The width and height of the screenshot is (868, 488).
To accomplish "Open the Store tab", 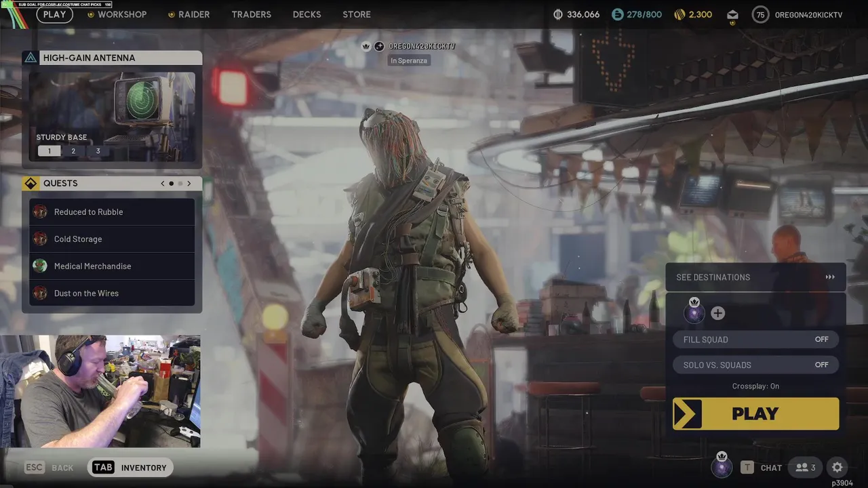I will click(x=357, y=14).
